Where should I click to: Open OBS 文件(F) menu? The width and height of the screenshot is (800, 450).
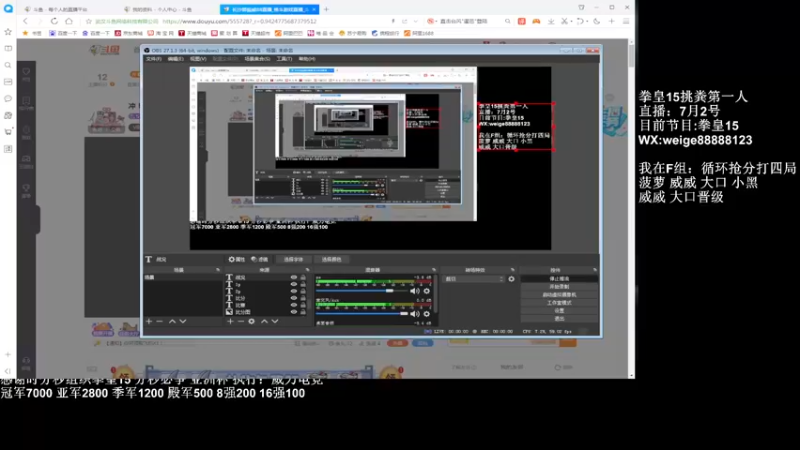[x=154, y=59]
